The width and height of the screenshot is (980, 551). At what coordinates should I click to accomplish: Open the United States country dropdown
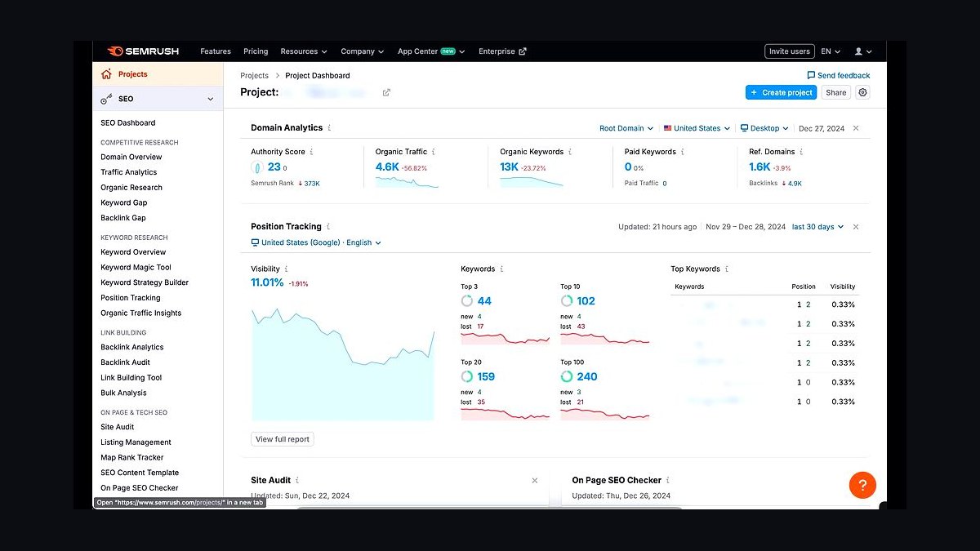tap(697, 128)
